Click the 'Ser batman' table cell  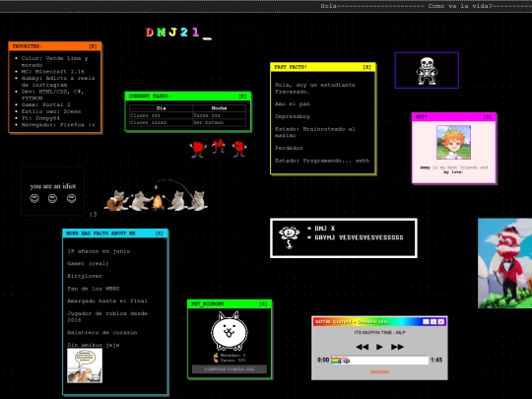click(x=219, y=122)
